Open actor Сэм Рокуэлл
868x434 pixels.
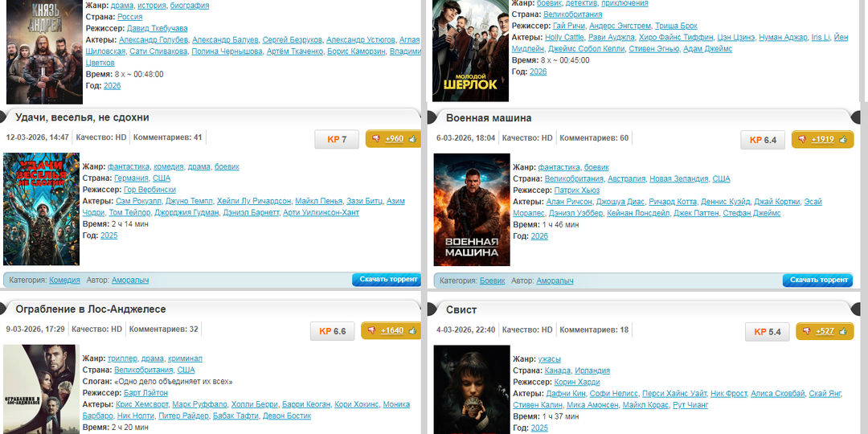tap(138, 201)
